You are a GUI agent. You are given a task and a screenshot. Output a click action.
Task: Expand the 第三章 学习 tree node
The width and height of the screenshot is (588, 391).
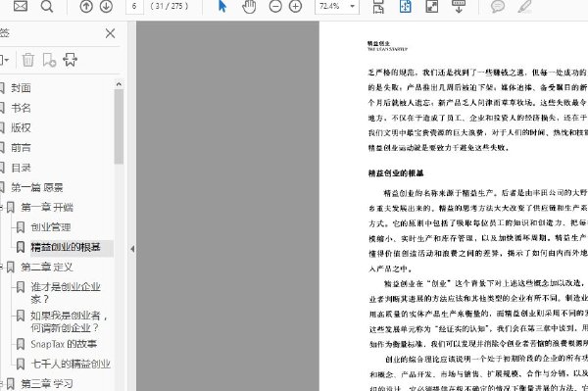[x=1, y=383]
